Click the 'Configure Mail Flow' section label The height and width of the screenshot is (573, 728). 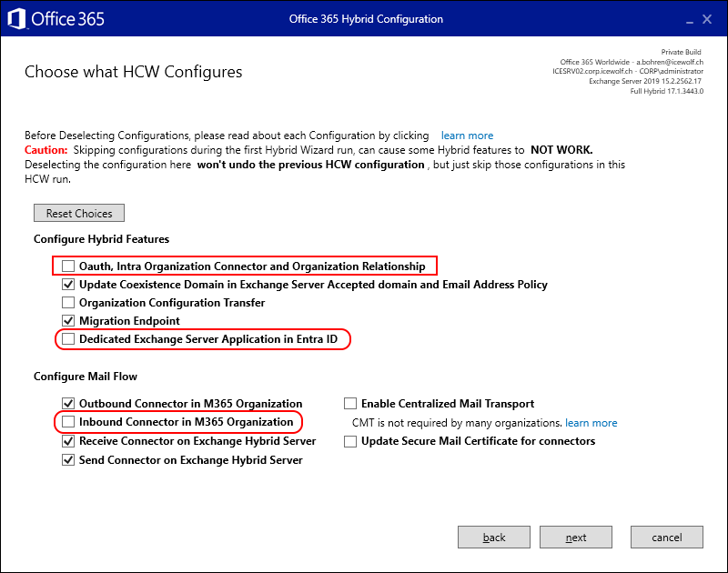[x=86, y=377]
